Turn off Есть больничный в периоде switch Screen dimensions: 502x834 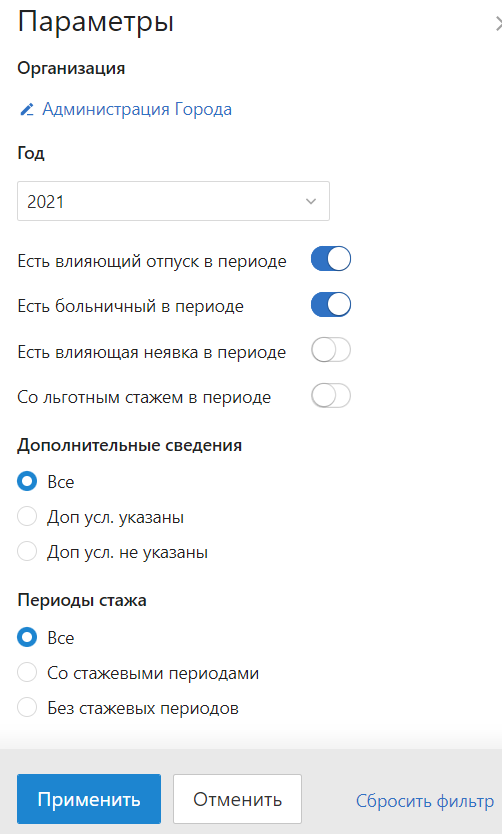click(331, 305)
